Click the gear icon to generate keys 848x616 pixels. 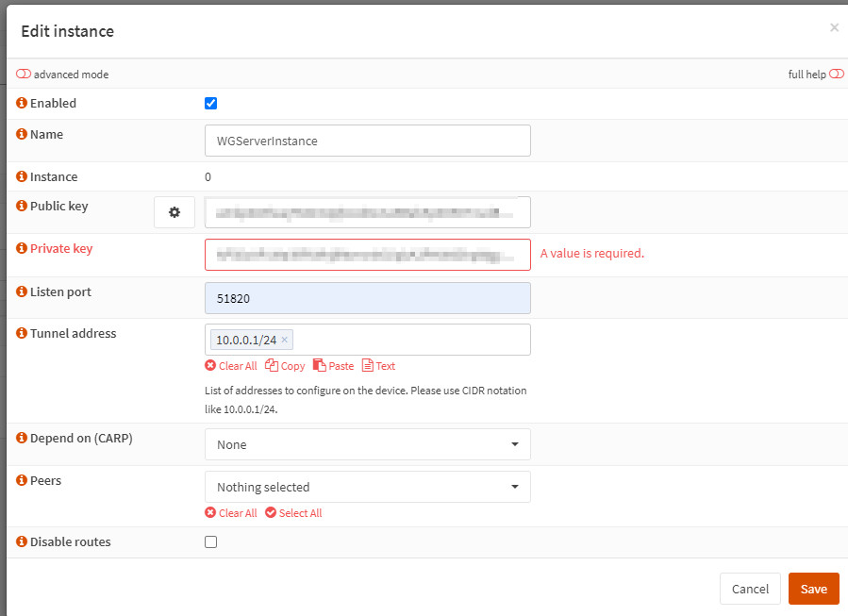[175, 212]
